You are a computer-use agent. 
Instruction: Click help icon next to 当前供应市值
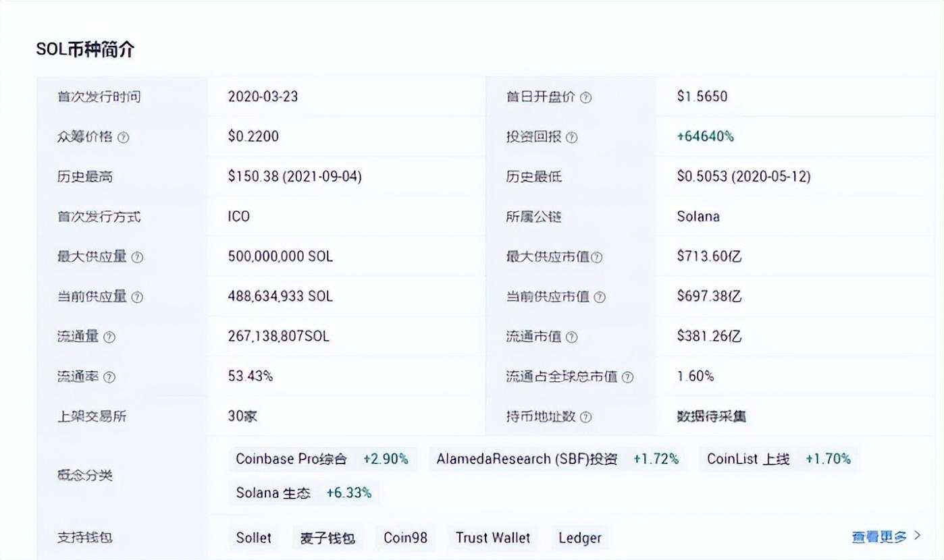(599, 297)
